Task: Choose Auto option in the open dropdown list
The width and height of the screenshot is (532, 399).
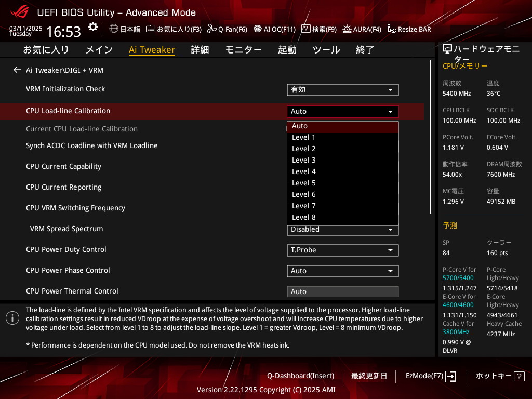Action: point(300,126)
